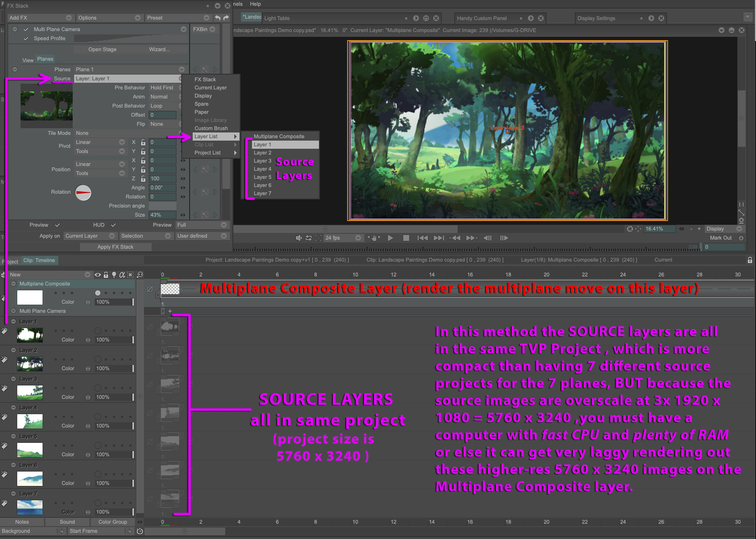This screenshot has height=539, width=756.
Task: Toggle loop playback icon
Action: [308, 238]
